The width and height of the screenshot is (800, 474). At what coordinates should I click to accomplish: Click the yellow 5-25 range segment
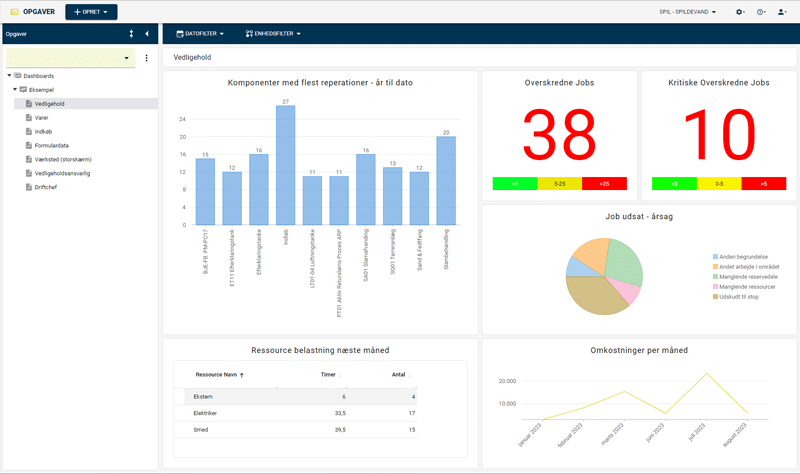pos(560,184)
